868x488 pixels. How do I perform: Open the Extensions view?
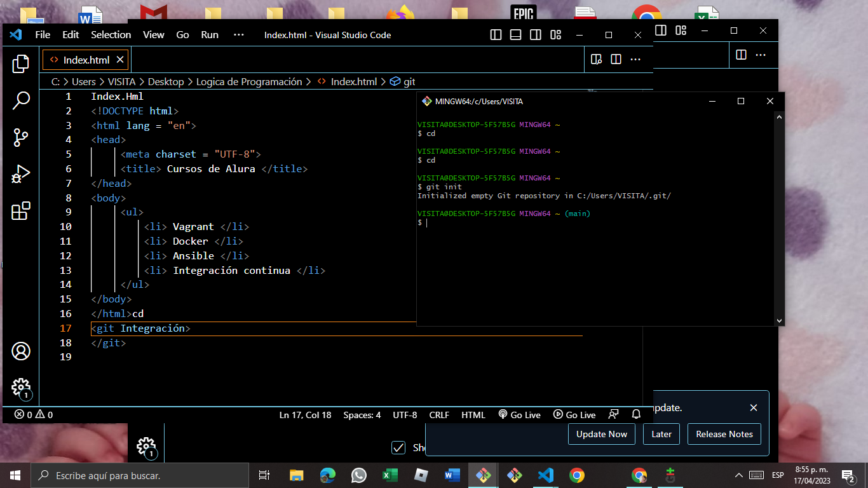21,210
